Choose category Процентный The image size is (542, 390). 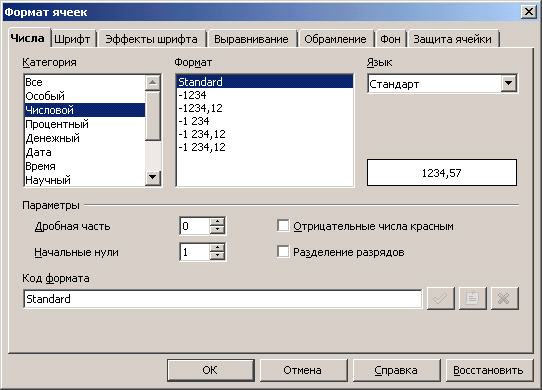click(85, 124)
